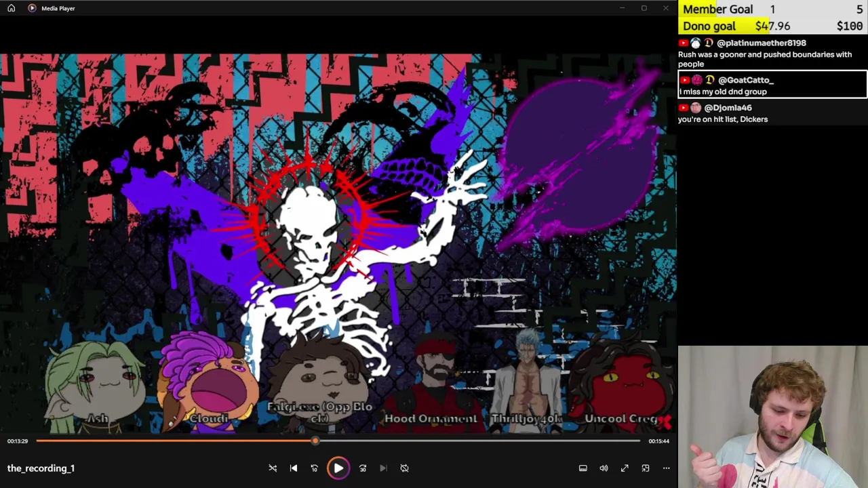Click the $100 dono target
This screenshot has height=488, width=868.
tap(849, 26)
